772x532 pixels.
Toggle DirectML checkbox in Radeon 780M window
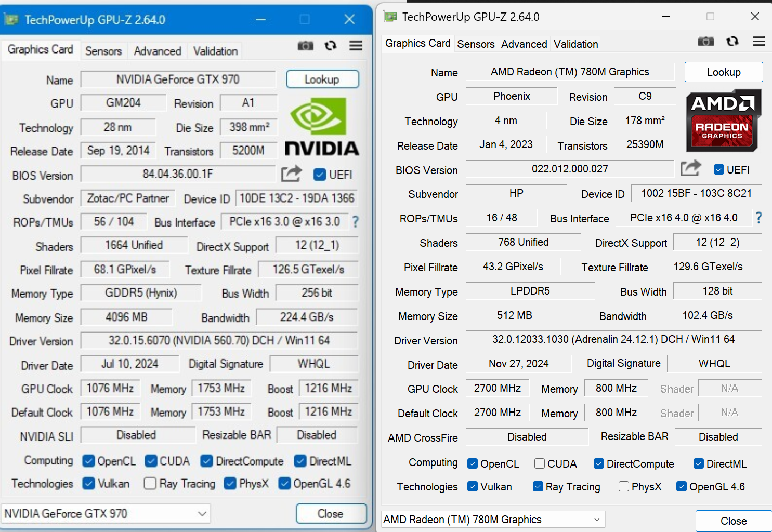click(699, 463)
